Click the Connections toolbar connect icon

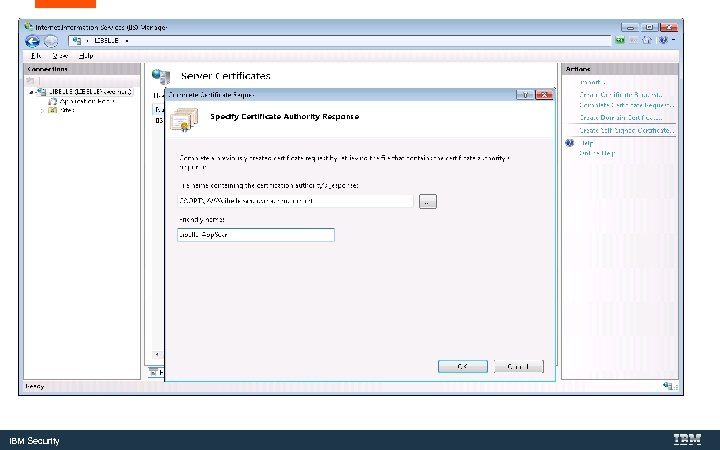pos(31,80)
